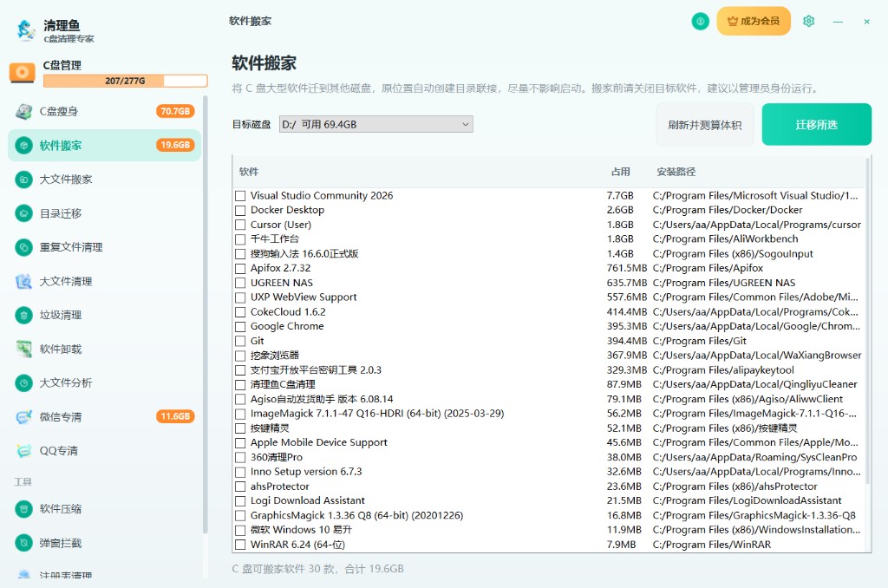Click the orange C盘管理 disk icon
The height and width of the screenshot is (588, 888).
22,73
